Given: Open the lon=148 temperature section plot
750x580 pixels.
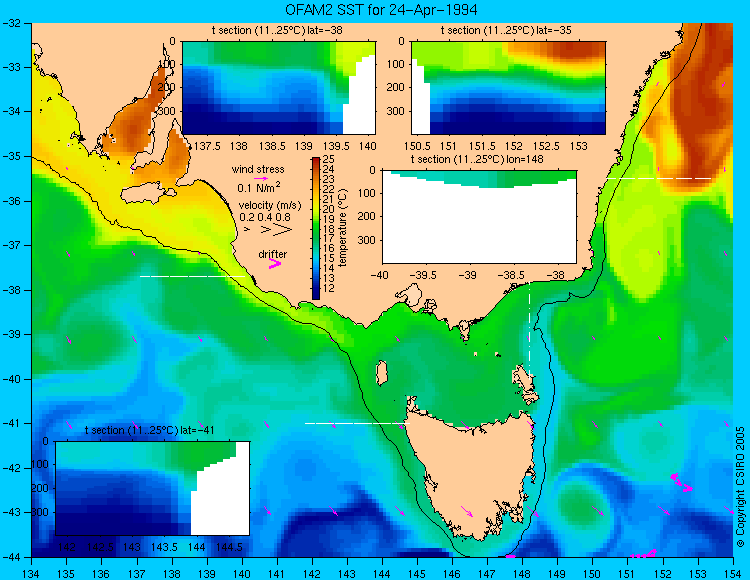Looking at the screenshot, I should click(479, 217).
